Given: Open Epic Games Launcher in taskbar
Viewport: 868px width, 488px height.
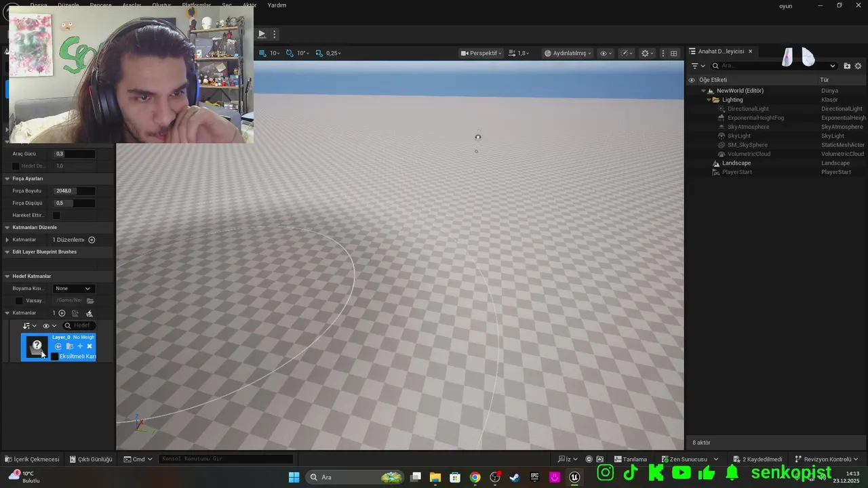Looking at the screenshot, I should [534, 477].
